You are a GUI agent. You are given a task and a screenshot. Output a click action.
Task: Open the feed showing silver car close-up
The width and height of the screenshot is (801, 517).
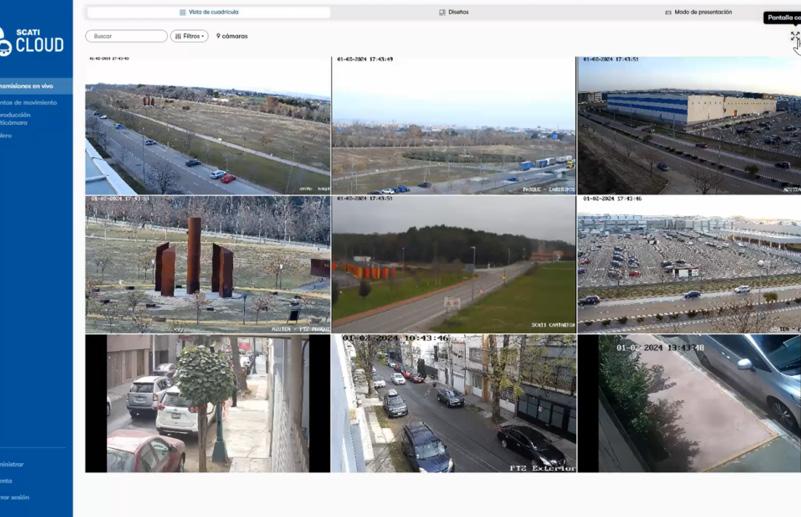(x=689, y=403)
